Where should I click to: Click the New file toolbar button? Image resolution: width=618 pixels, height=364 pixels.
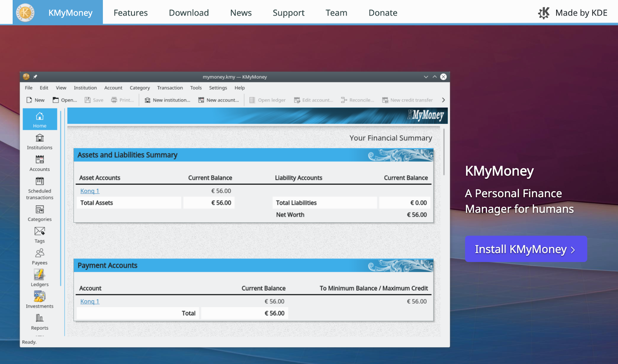tap(35, 100)
